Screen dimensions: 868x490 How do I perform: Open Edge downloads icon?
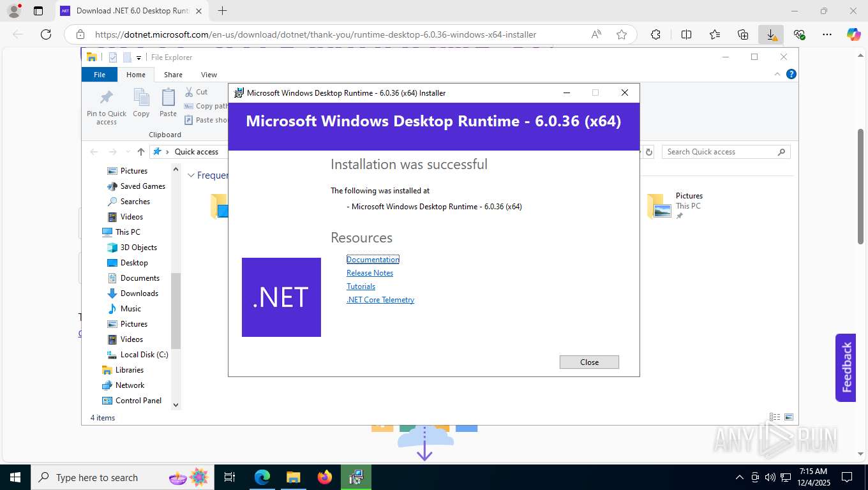pyautogui.click(x=771, y=34)
